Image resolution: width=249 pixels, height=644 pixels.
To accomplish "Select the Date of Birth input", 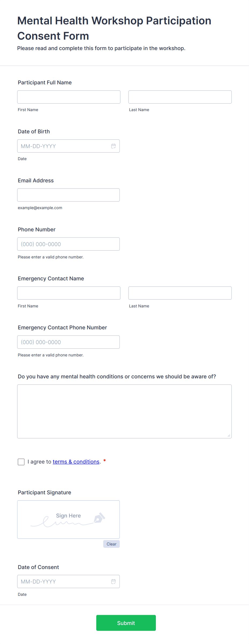I will (69, 146).
